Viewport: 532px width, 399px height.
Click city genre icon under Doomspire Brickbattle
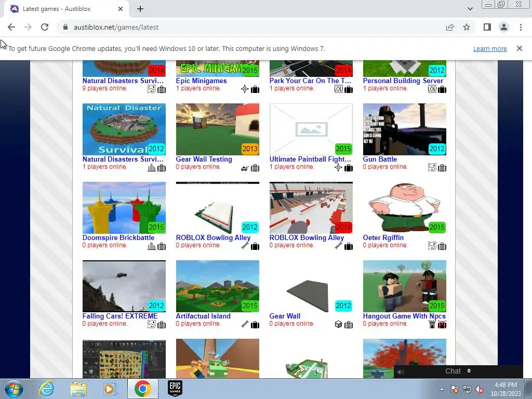pos(152,246)
